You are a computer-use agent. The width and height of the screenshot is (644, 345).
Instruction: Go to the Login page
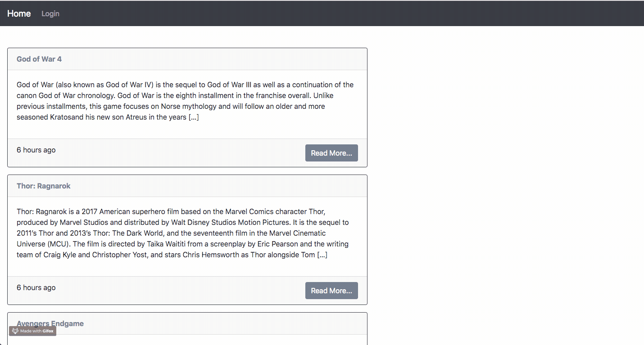(x=50, y=13)
